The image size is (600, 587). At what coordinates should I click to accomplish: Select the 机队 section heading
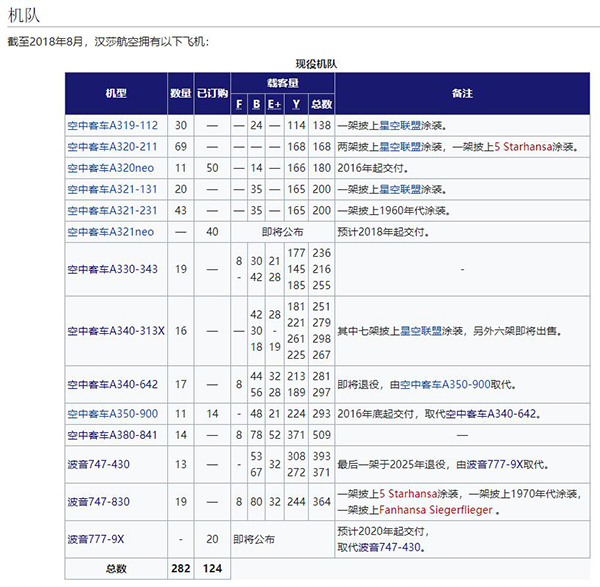click(x=24, y=15)
